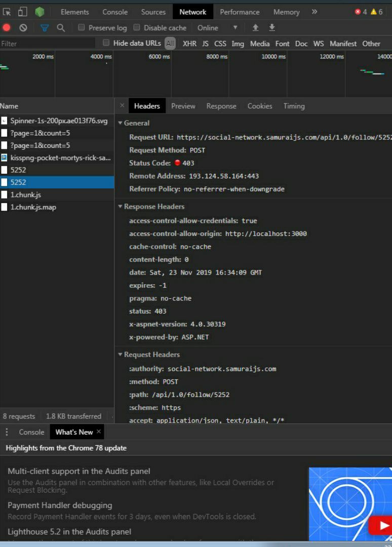Viewport: 392px width, 547px height.
Task: Filter requests by WS
Action: point(319,44)
